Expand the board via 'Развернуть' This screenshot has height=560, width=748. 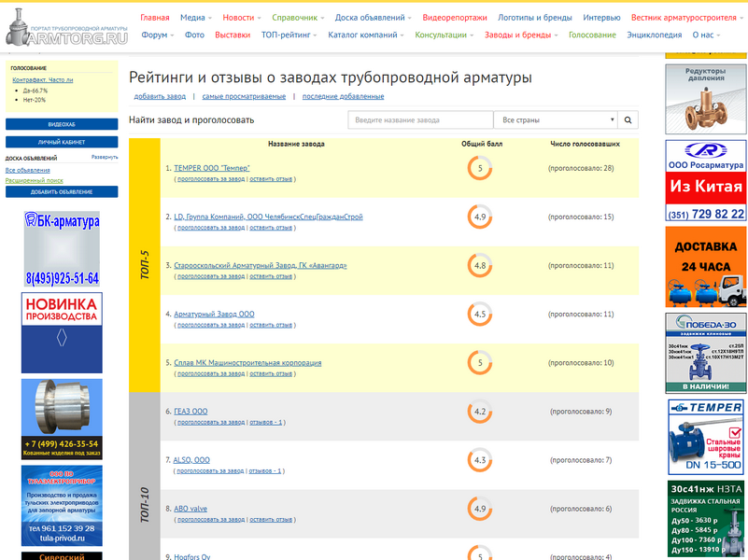pos(105,158)
